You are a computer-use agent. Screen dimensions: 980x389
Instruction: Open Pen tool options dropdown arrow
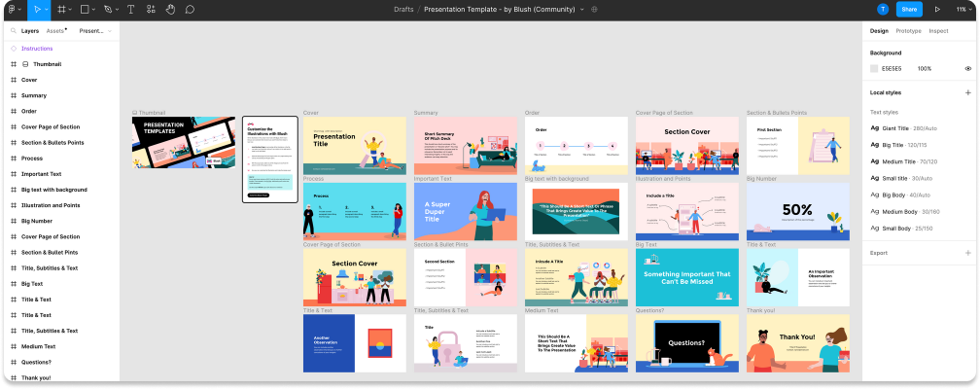(x=117, y=10)
